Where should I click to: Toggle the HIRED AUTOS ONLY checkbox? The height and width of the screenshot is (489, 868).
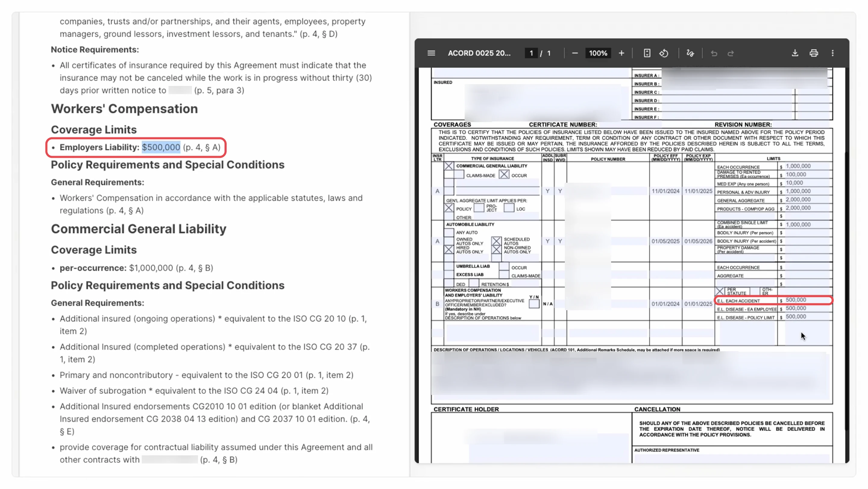448,249
